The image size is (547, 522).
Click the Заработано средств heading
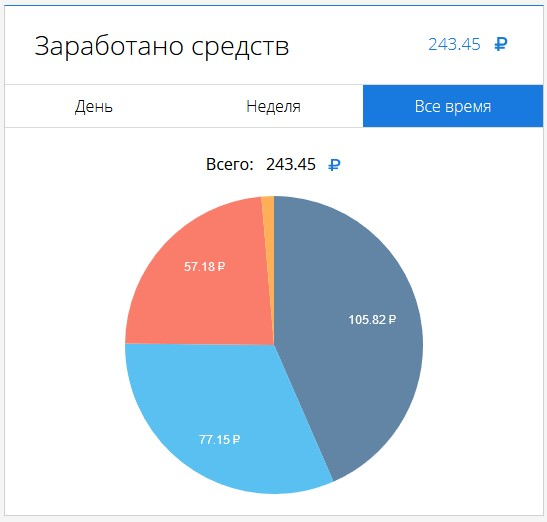[162, 46]
